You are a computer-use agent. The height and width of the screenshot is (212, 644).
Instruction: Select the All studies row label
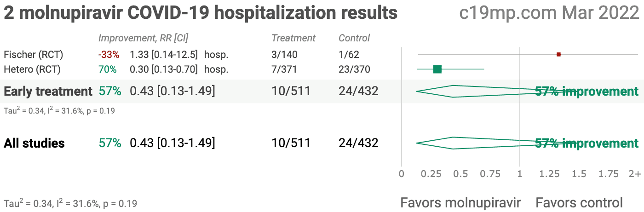click(x=34, y=143)
